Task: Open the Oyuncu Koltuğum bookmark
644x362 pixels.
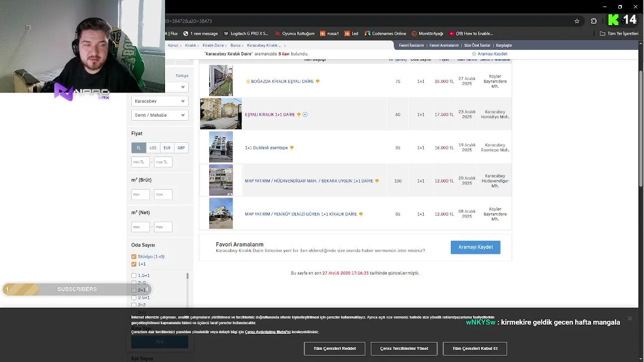Action: pos(294,34)
